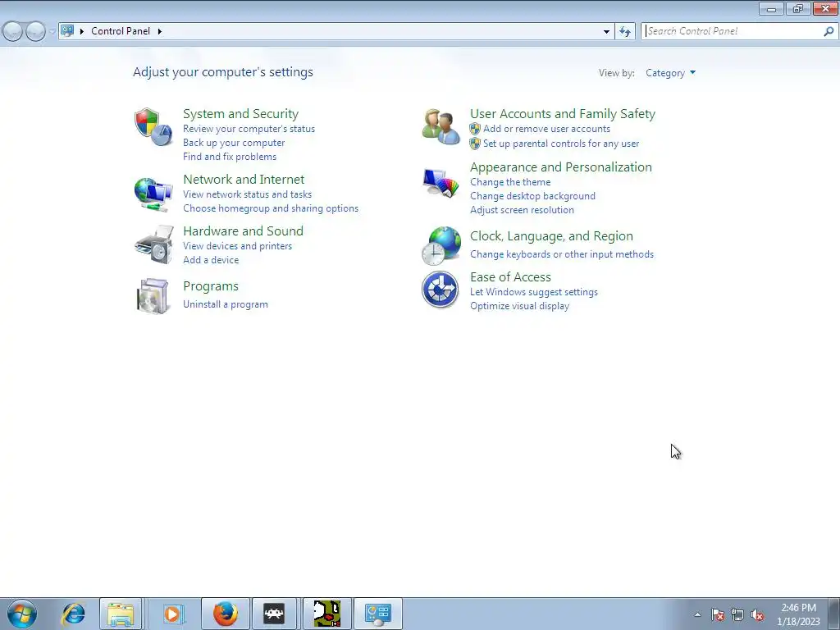Open the Programs heading link
Image resolution: width=840 pixels, height=630 pixels.
pyautogui.click(x=211, y=286)
